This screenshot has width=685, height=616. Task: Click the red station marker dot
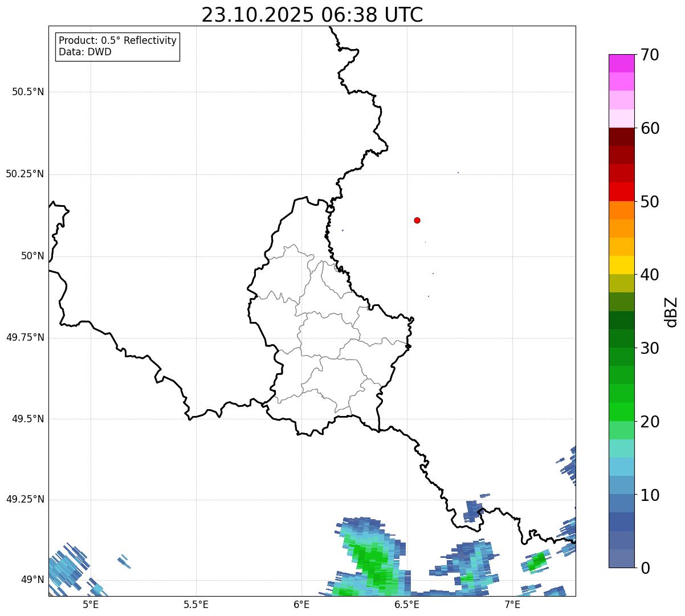point(417,220)
